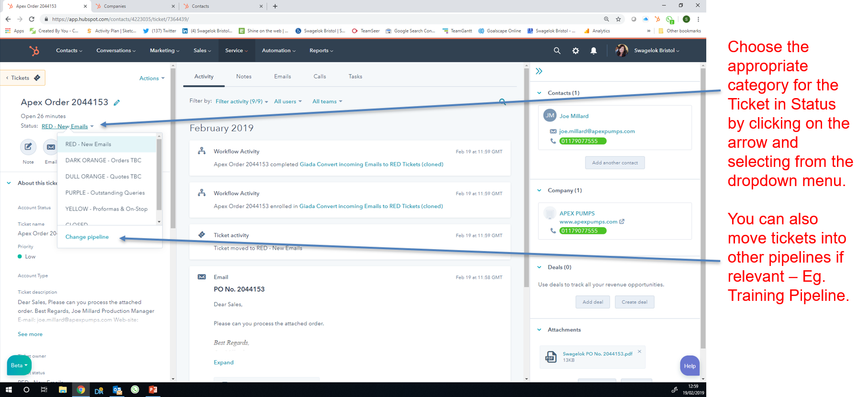This screenshot has height=397, width=868.
Task: Click the Create deal button
Action: click(x=634, y=302)
